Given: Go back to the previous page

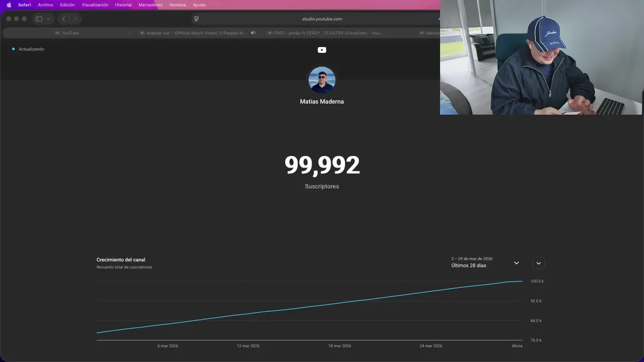Looking at the screenshot, I should (63, 19).
